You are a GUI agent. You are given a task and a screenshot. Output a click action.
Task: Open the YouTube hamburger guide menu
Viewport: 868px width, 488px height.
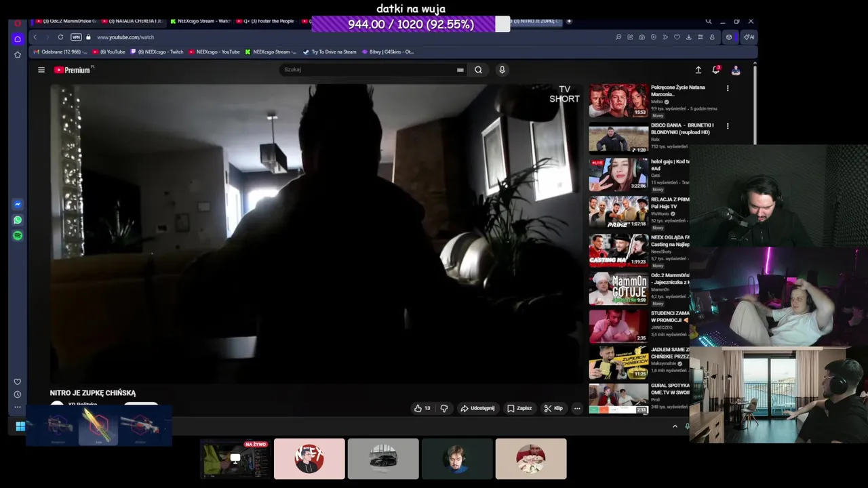click(41, 70)
